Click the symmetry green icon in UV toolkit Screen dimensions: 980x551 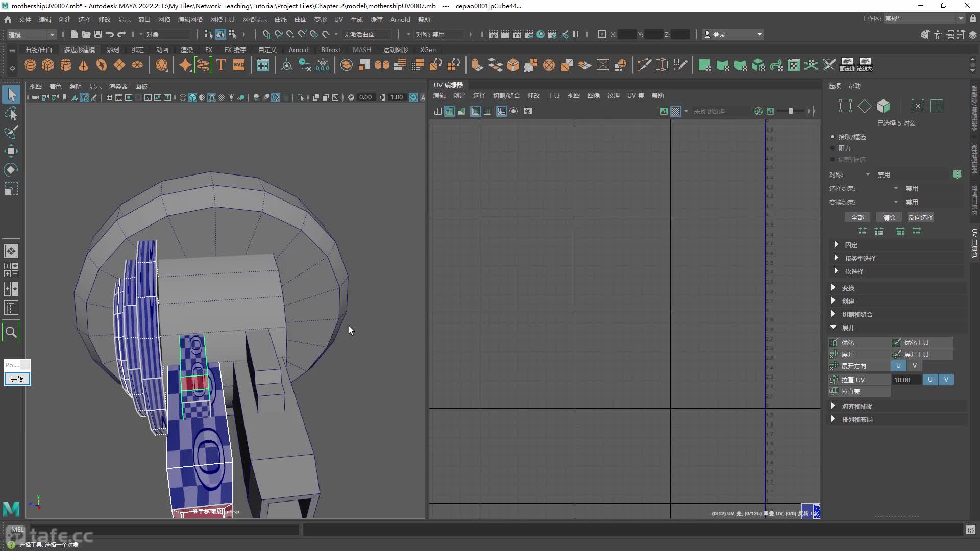pyautogui.click(x=957, y=174)
